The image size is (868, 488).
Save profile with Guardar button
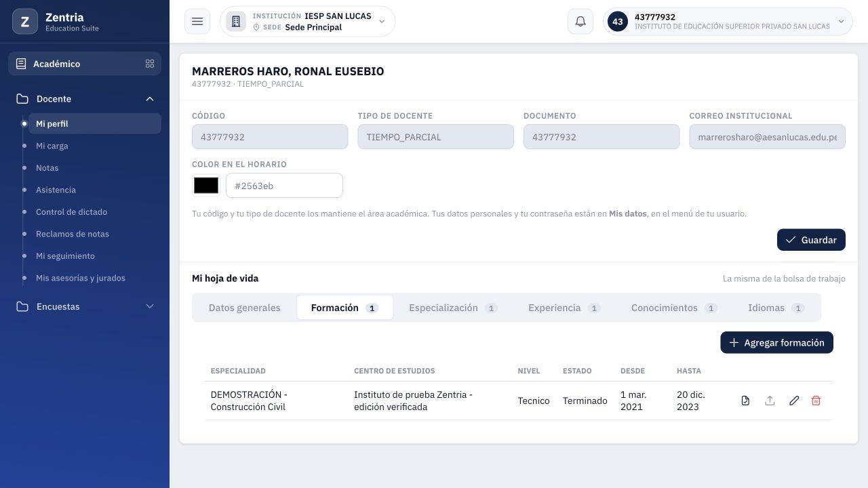[x=811, y=240]
